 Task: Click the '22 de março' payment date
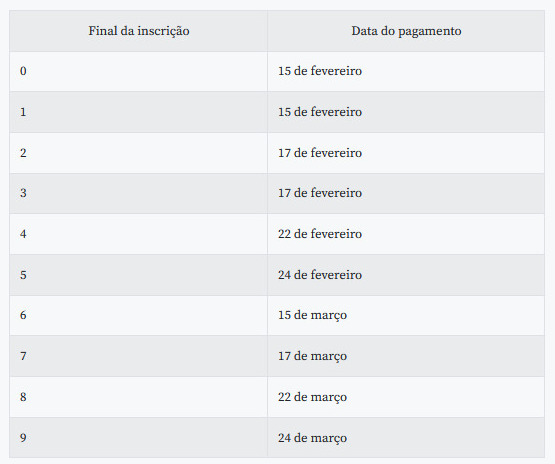coord(312,397)
